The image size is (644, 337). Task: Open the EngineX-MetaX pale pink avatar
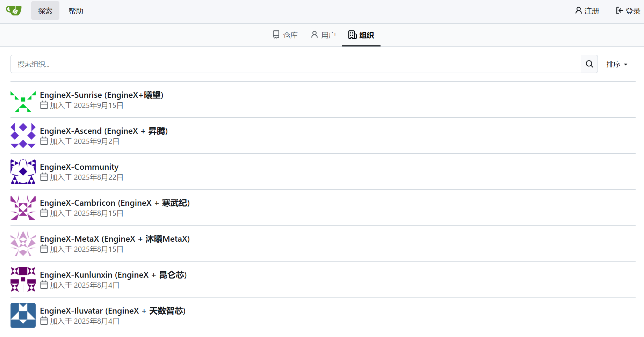point(23,243)
